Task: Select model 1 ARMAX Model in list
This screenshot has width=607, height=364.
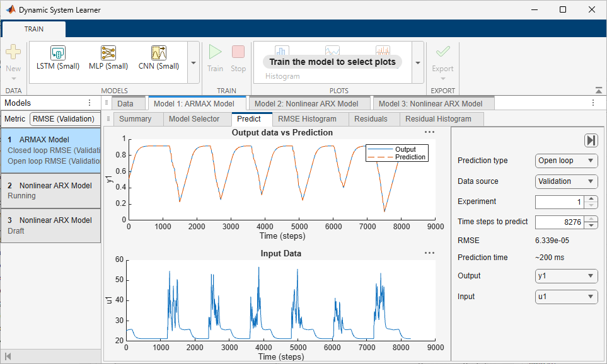Action: (x=50, y=151)
